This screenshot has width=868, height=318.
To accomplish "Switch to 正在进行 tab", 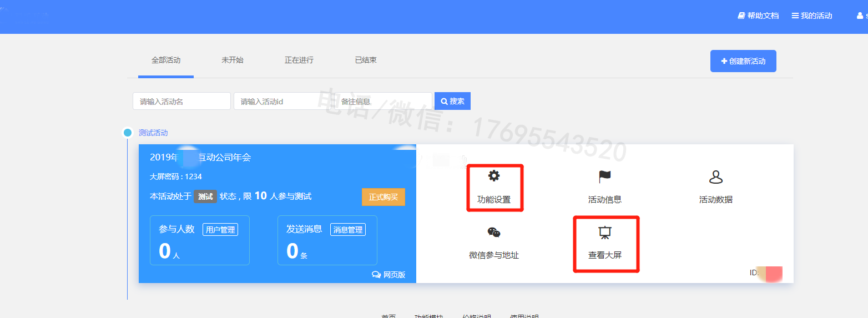I will point(299,60).
